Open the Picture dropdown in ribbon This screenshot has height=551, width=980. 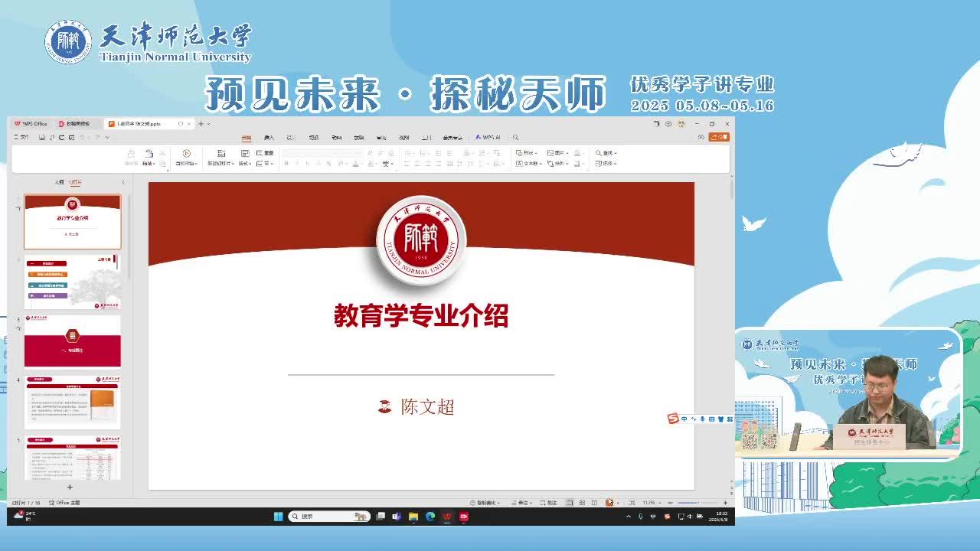coord(557,153)
